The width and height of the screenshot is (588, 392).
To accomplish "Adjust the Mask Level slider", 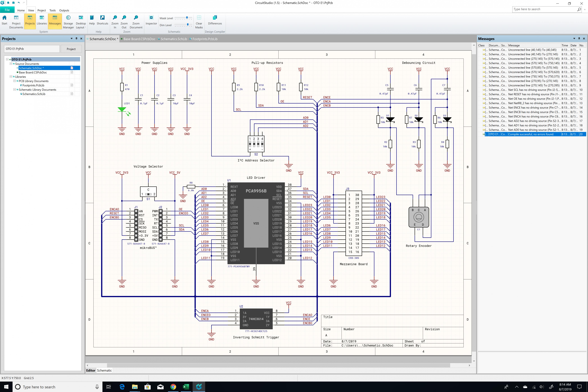I will [183, 18].
